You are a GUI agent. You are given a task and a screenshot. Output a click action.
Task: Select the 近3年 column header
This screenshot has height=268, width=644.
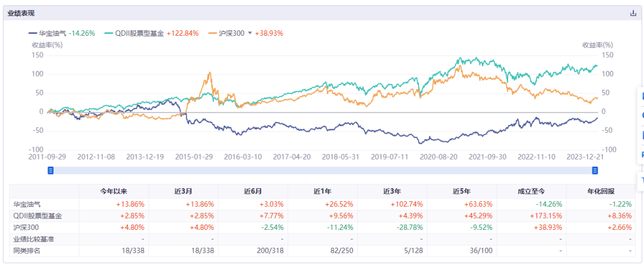point(392,191)
